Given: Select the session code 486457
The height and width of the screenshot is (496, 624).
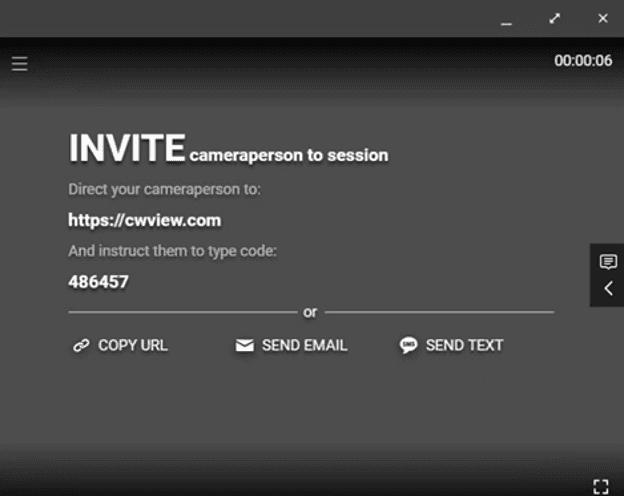Looking at the screenshot, I should (x=98, y=282).
